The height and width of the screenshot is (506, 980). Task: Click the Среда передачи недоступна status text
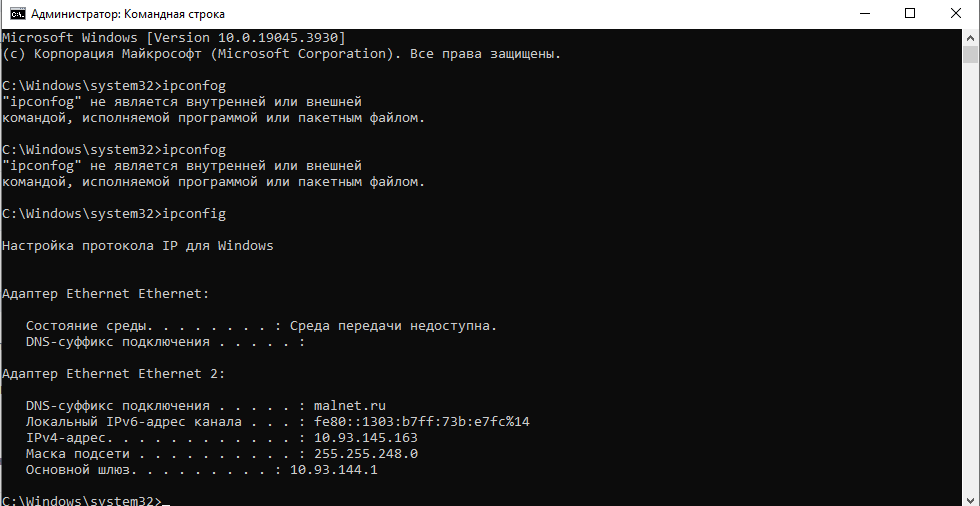click(x=393, y=325)
